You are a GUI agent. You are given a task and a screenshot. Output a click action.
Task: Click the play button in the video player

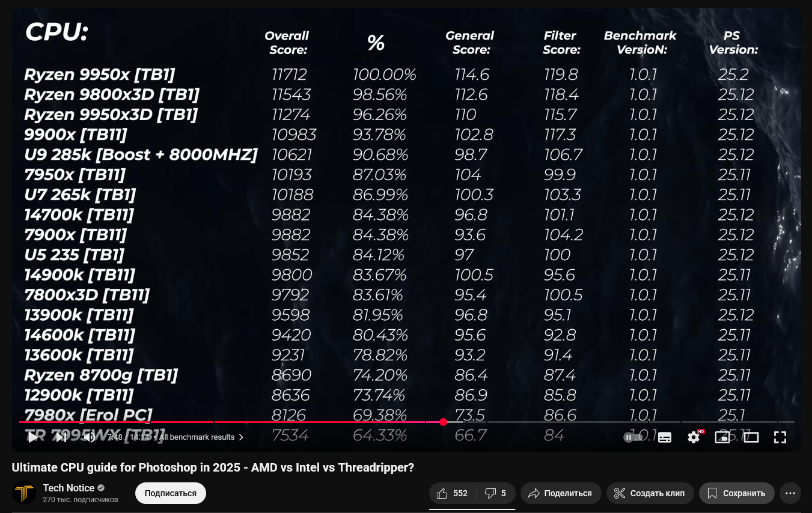32,437
